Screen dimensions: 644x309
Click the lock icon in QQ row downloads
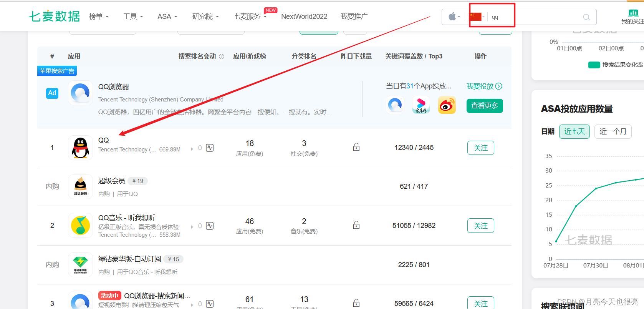click(x=356, y=147)
